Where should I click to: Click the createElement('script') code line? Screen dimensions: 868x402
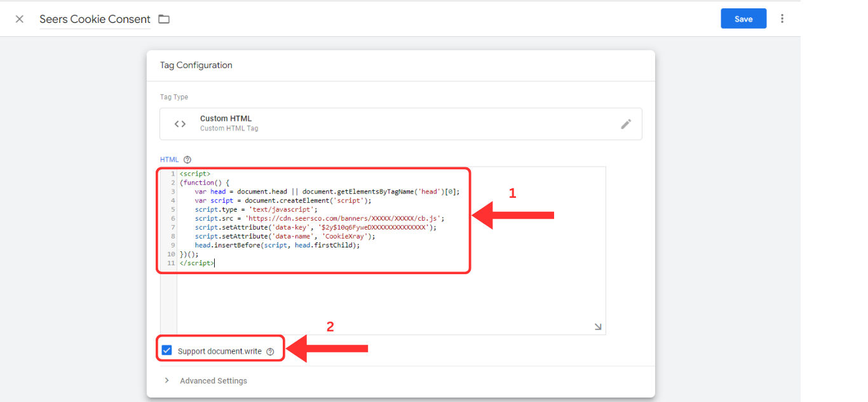[283, 200]
